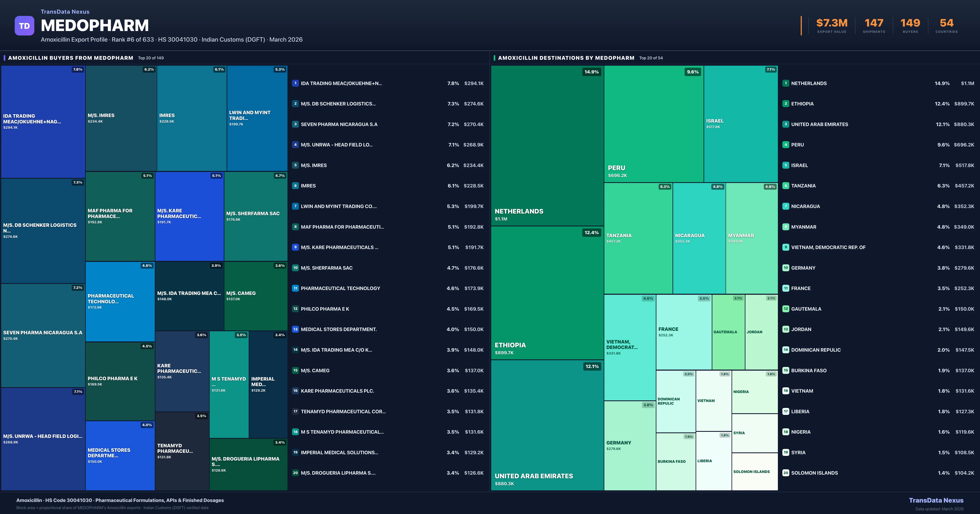Click rank badge 13 for MEDICAL STORES DEPARTMENT
This screenshot has width=980, height=514.
(x=295, y=329)
